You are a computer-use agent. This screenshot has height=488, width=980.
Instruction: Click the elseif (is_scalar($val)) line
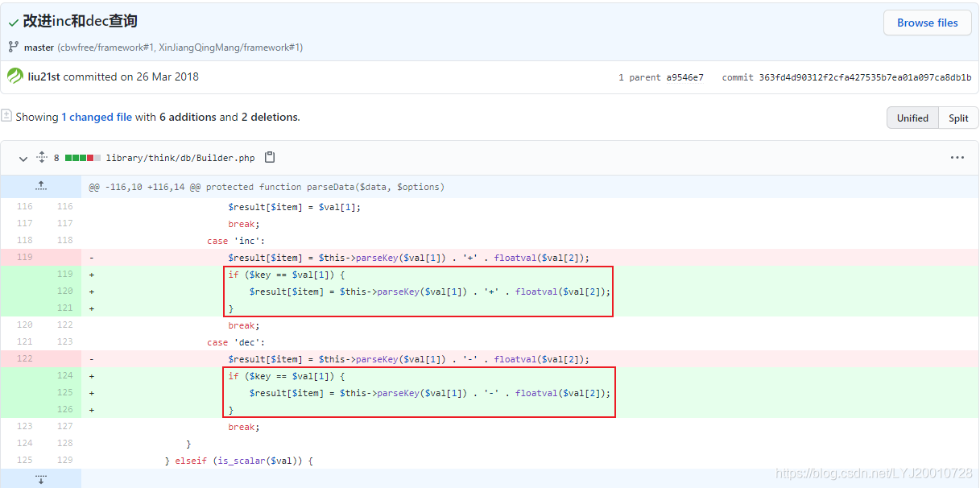238,461
